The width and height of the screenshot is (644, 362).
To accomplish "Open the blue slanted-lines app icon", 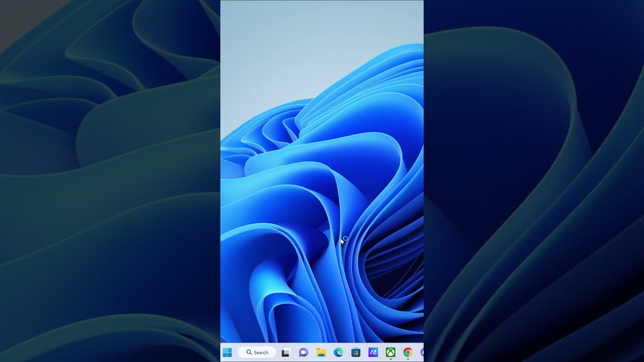I will point(373,352).
